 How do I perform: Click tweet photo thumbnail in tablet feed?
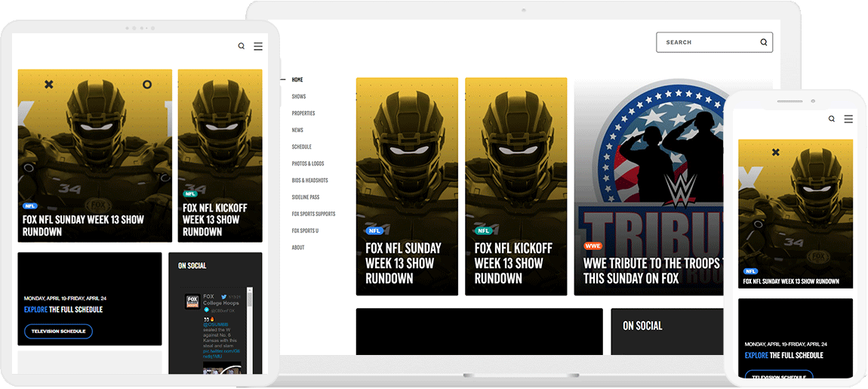pyautogui.click(x=222, y=368)
